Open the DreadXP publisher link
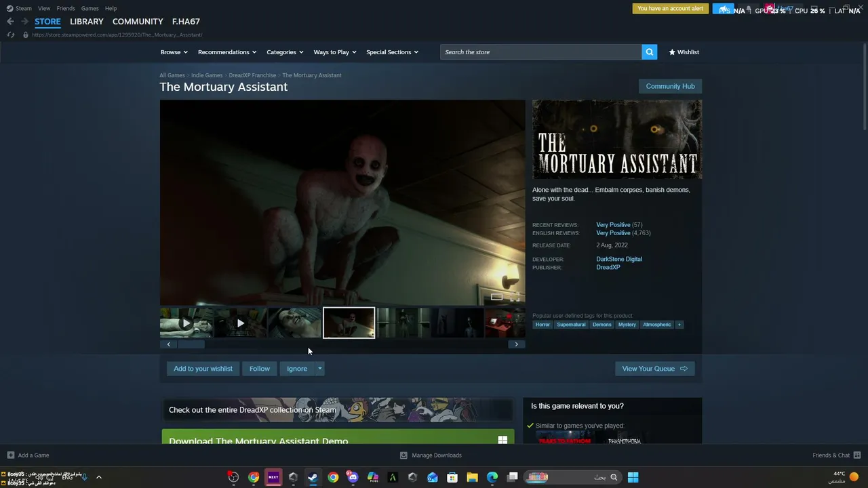 608,267
